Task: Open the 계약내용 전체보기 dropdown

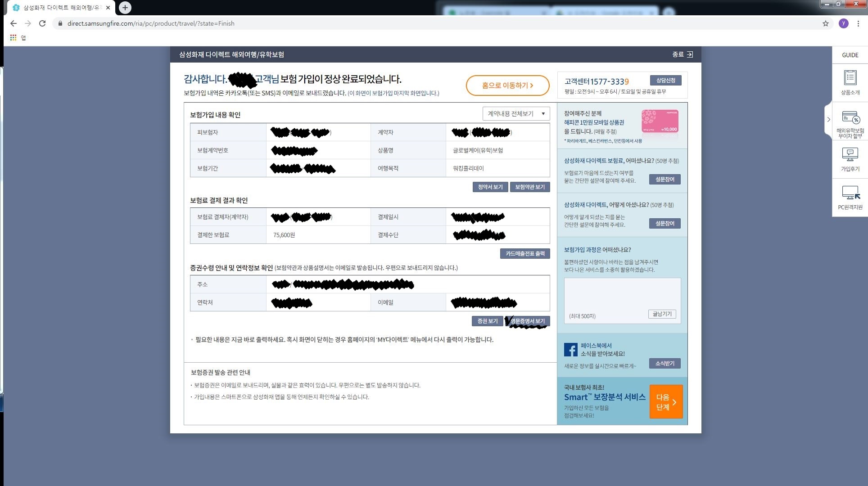Action: click(x=516, y=114)
